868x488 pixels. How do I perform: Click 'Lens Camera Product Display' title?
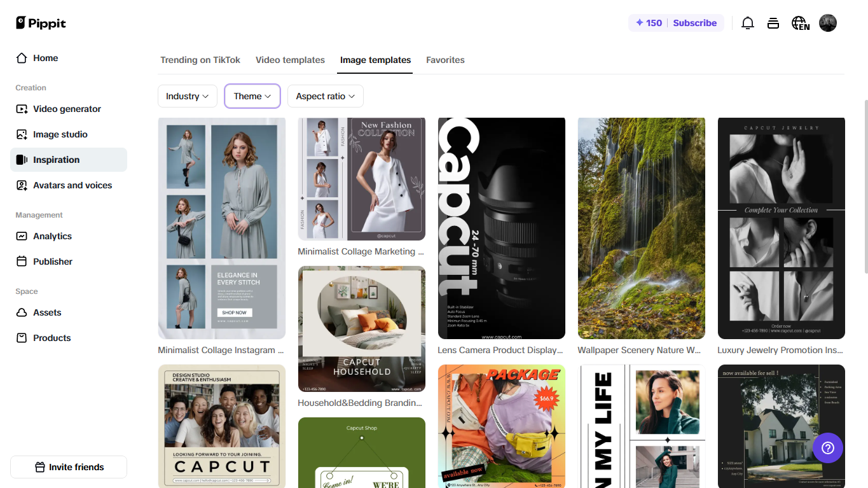[500, 350]
